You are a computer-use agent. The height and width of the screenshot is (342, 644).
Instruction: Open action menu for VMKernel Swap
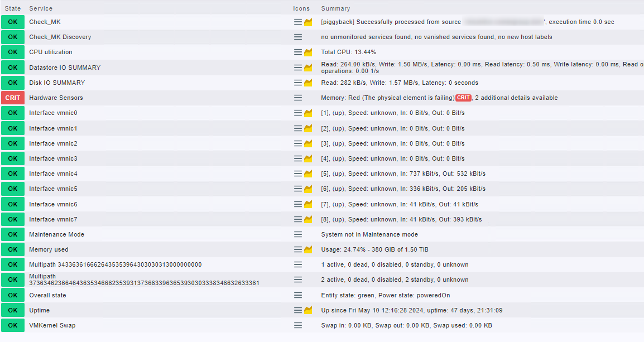298,325
